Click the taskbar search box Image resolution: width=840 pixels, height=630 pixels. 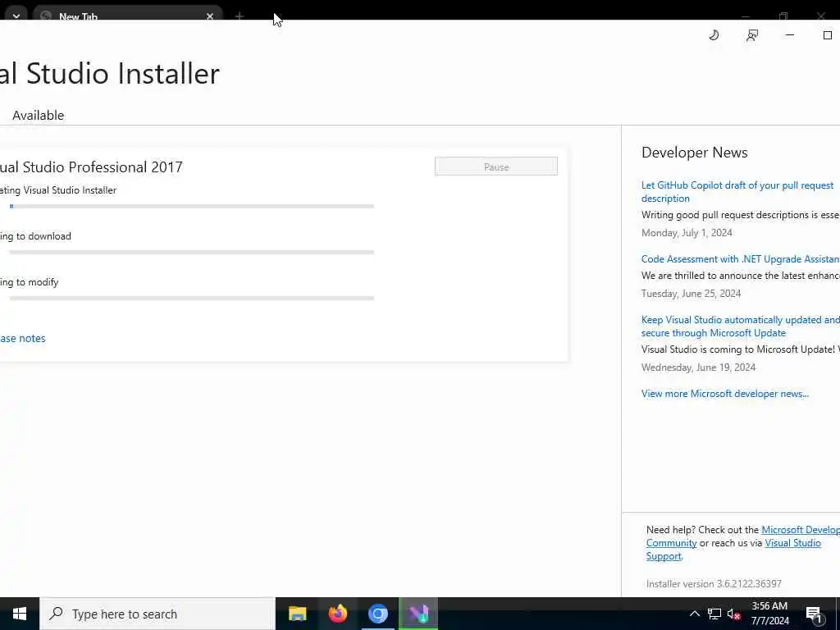pos(157,614)
